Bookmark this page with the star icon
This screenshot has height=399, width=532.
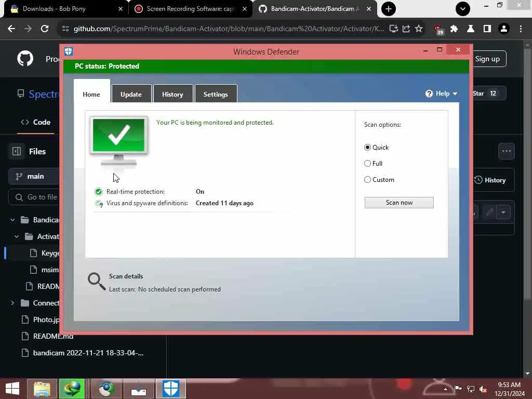[419, 29]
